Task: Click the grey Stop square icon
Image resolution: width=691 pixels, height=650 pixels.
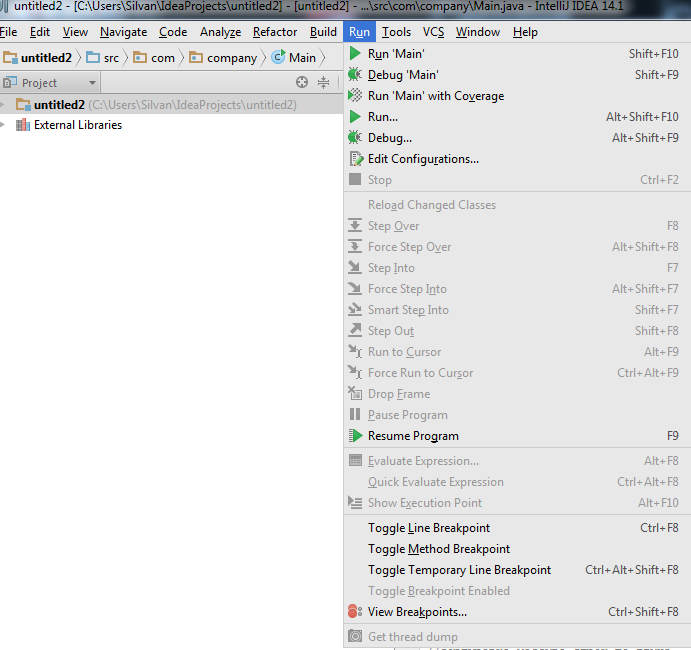Action: 355,179
